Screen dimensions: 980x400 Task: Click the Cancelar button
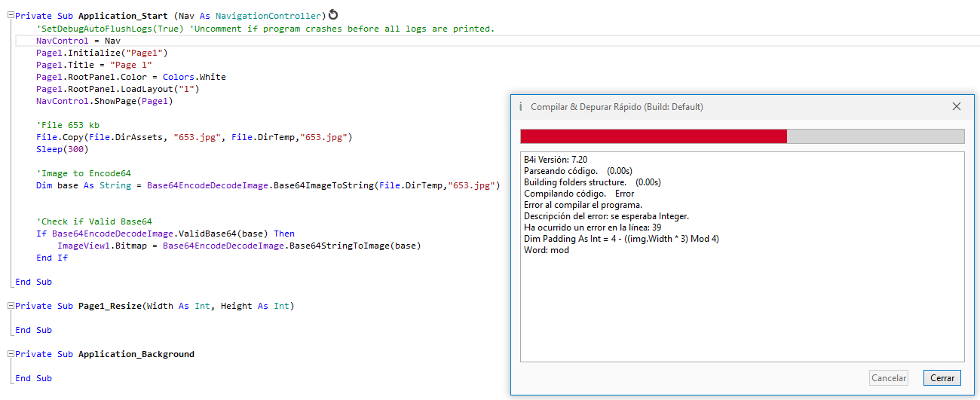[x=889, y=378]
